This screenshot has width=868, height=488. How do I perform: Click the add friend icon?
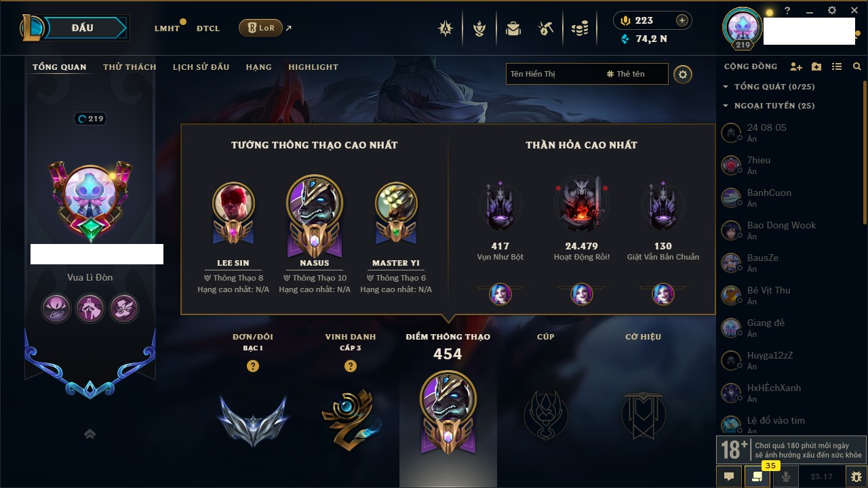tap(796, 66)
